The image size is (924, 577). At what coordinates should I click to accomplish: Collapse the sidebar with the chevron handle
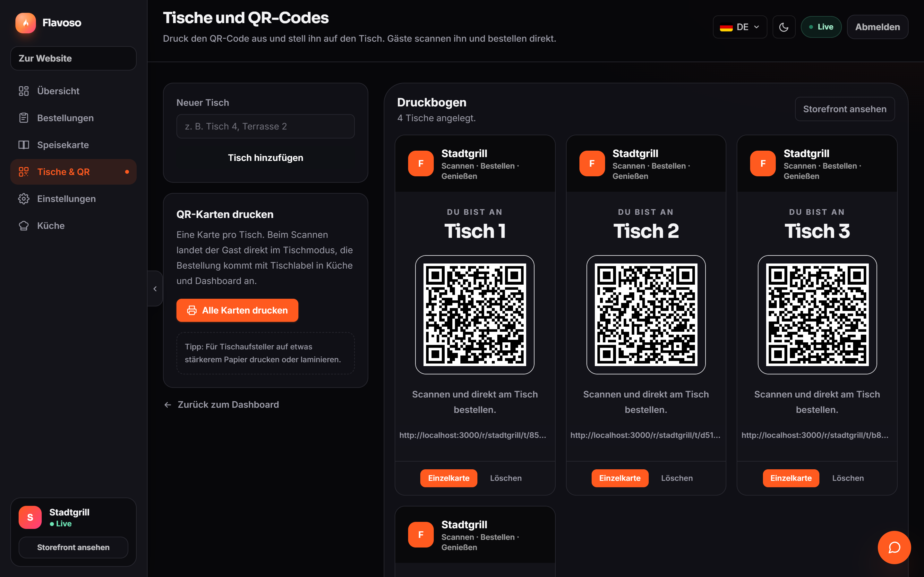pos(155,288)
